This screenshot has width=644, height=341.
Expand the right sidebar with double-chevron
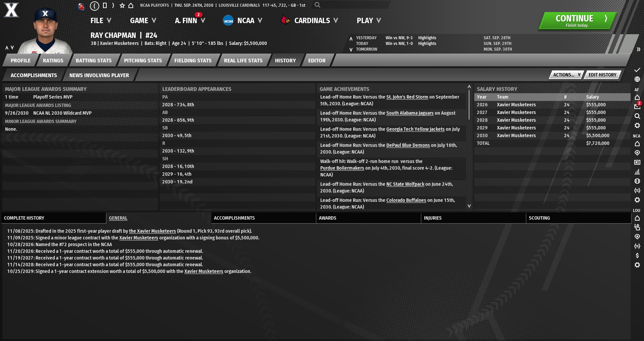click(x=638, y=49)
